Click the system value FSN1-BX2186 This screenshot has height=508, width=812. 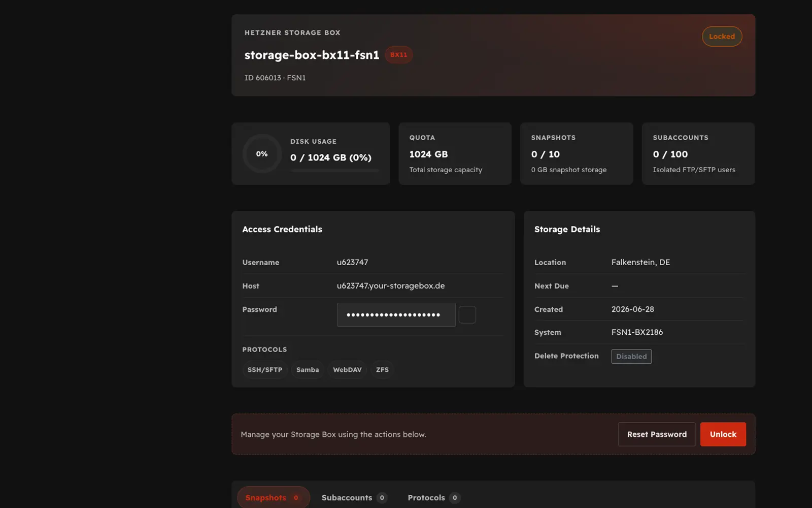click(x=637, y=332)
